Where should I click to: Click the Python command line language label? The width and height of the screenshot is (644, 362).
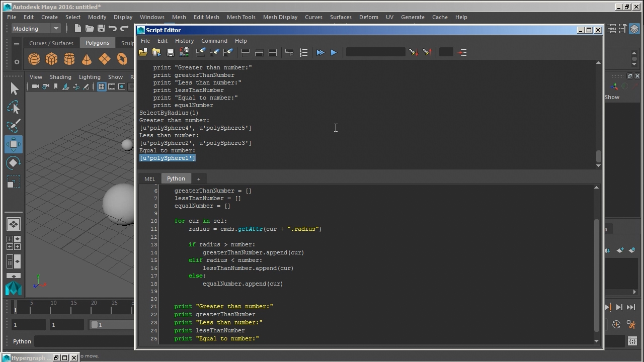(22, 341)
